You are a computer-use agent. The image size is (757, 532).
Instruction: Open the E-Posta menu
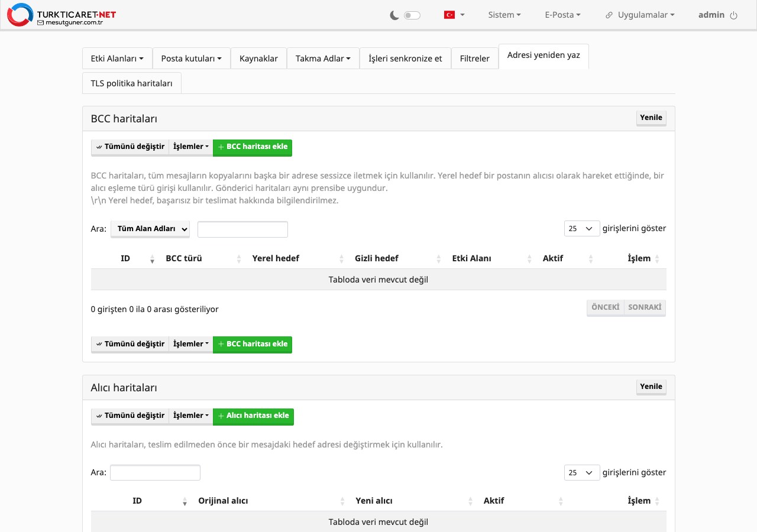pos(562,15)
